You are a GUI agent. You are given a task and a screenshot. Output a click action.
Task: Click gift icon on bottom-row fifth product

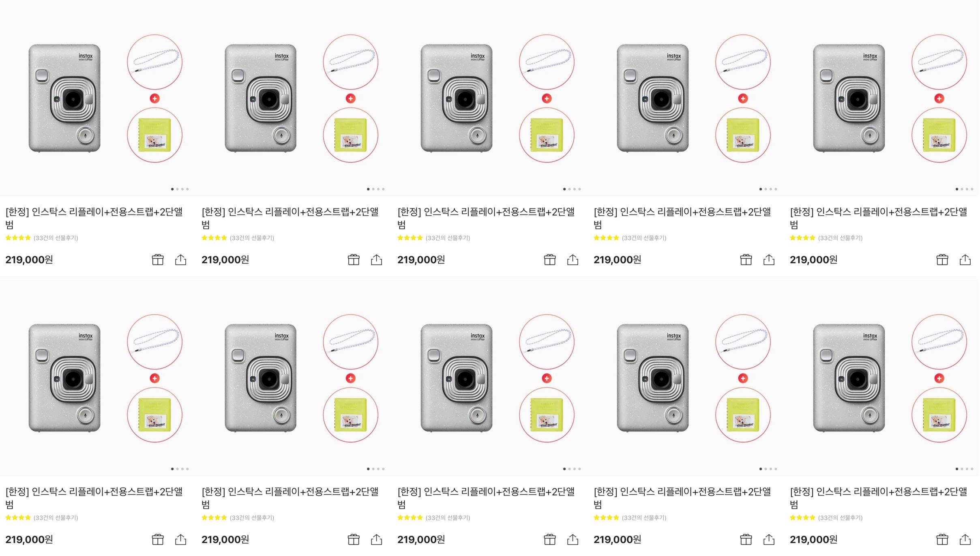pyautogui.click(x=942, y=539)
